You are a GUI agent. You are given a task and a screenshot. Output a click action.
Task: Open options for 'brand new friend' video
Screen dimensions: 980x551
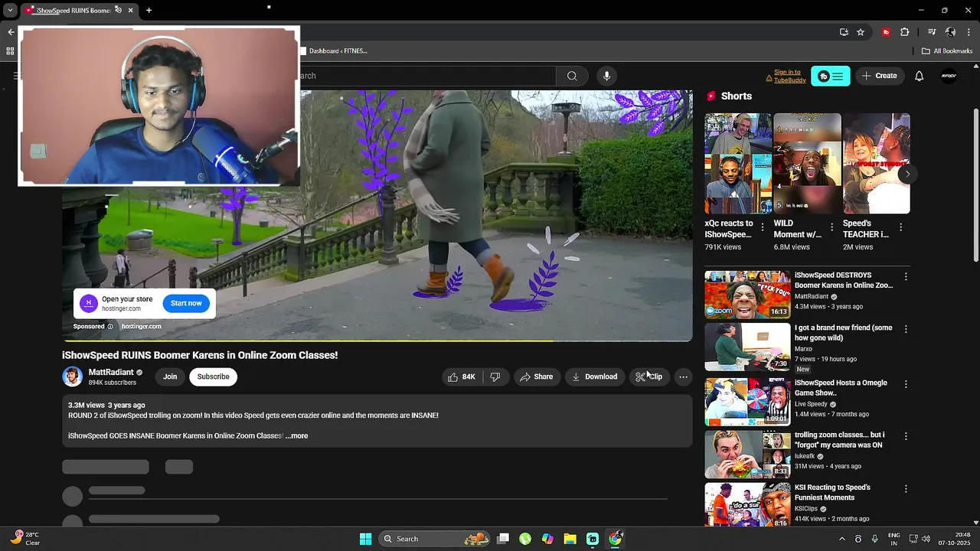point(906,329)
